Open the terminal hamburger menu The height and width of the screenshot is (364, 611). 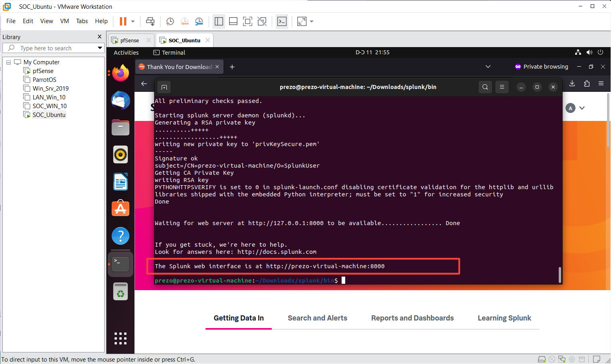[502, 87]
